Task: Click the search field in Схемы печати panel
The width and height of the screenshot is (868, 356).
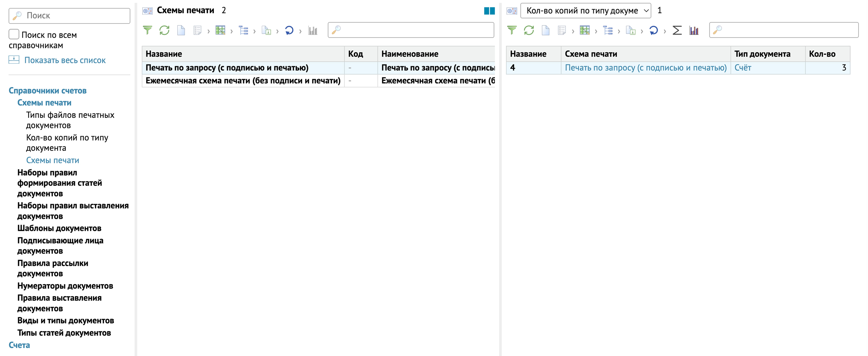Action: [411, 30]
